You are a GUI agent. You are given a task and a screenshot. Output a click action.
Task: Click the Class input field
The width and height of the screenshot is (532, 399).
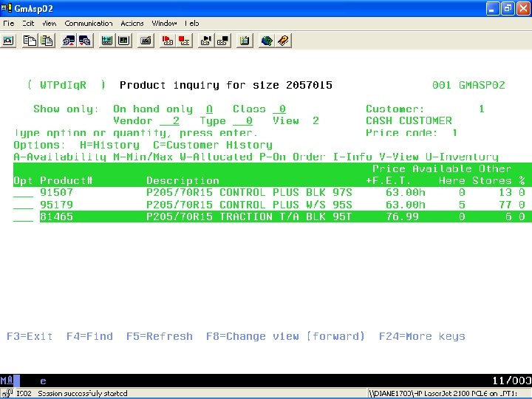coord(279,109)
